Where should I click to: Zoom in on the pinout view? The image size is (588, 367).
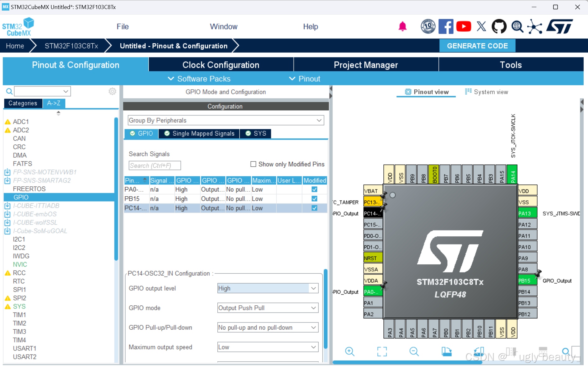[350, 351]
